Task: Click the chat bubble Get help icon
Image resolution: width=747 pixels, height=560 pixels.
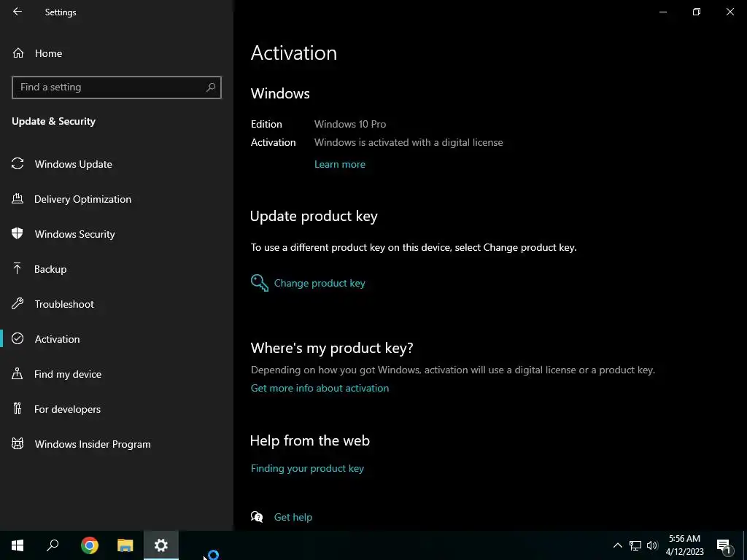Action: click(257, 517)
